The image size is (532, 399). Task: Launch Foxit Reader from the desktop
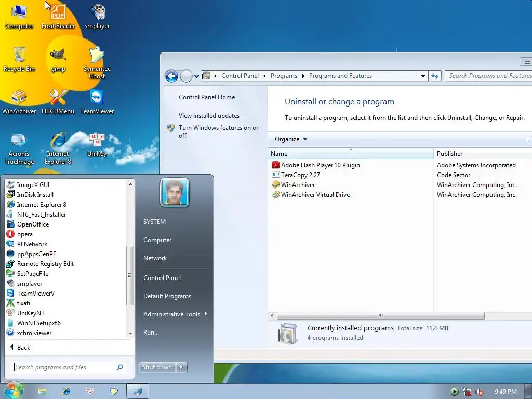tap(58, 16)
